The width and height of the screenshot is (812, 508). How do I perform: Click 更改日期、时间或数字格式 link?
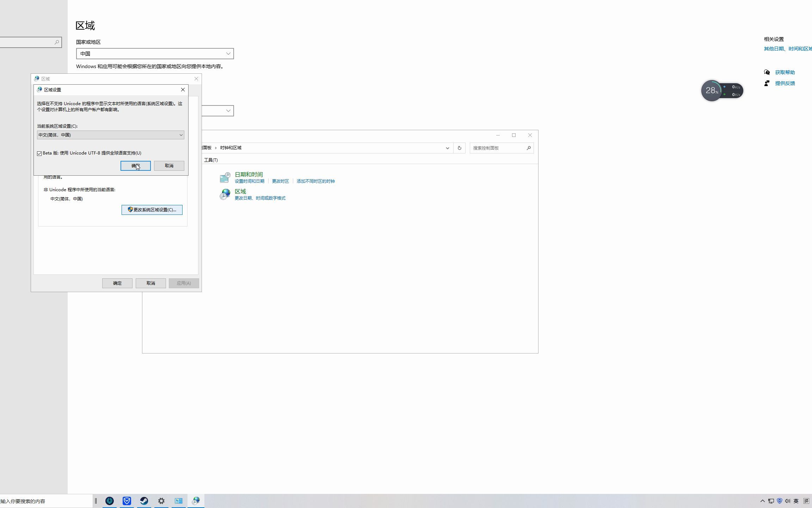click(x=260, y=198)
